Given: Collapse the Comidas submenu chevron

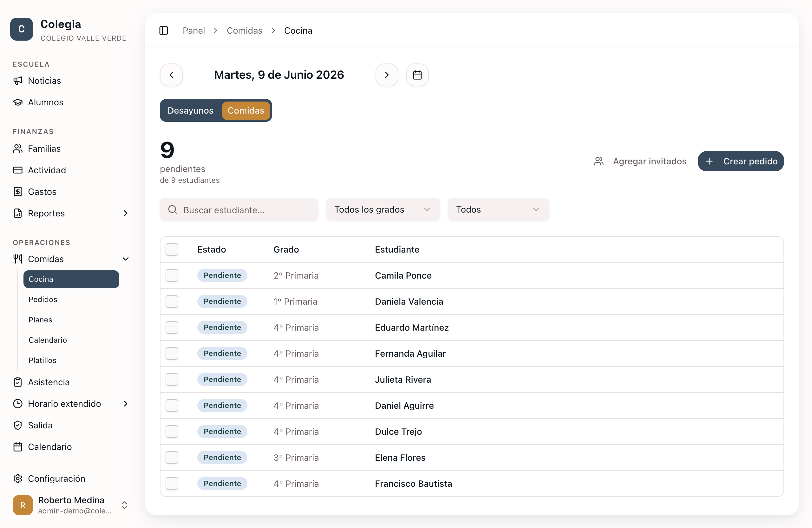Looking at the screenshot, I should click(125, 259).
